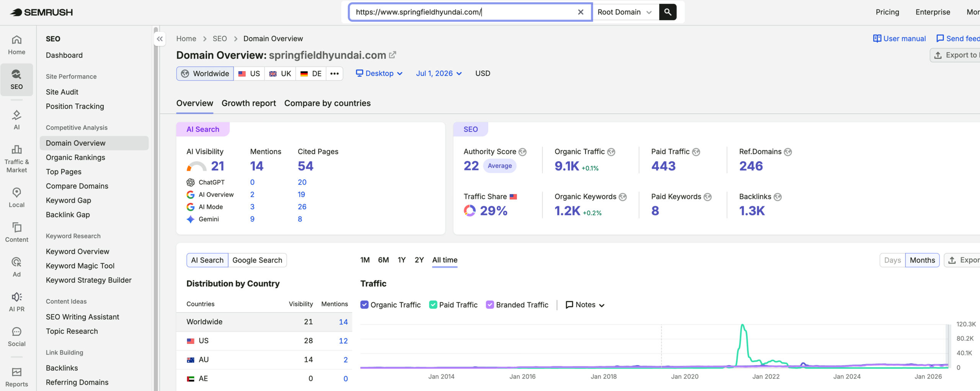Click the User manual book icon
Screen dimensions: 980x391
(877, 38)
